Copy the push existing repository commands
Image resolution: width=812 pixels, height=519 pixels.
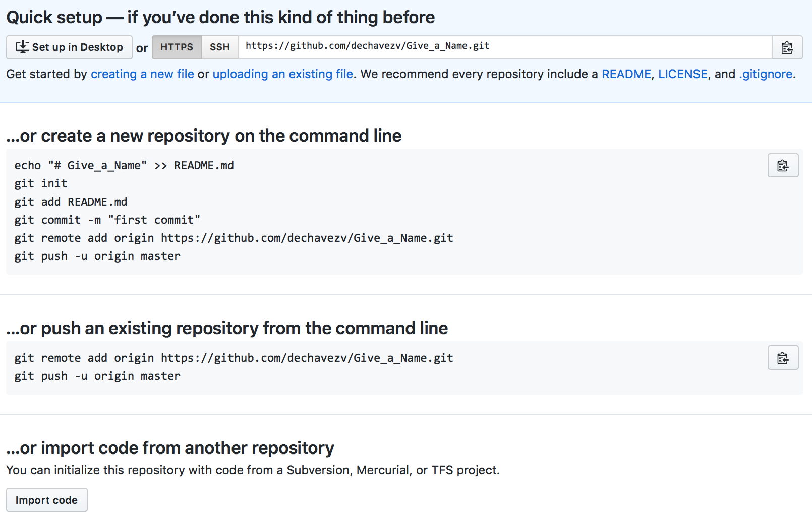[x=783, y=358]
